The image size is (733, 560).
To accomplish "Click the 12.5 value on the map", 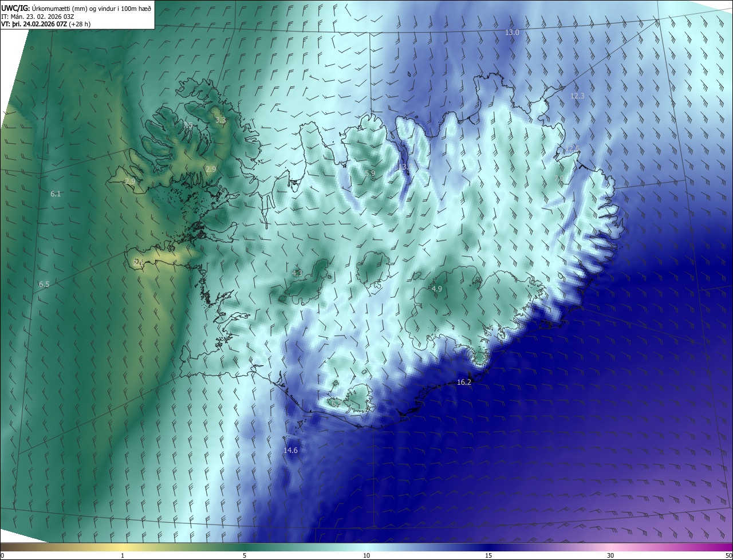I will (x=573, y=149).
